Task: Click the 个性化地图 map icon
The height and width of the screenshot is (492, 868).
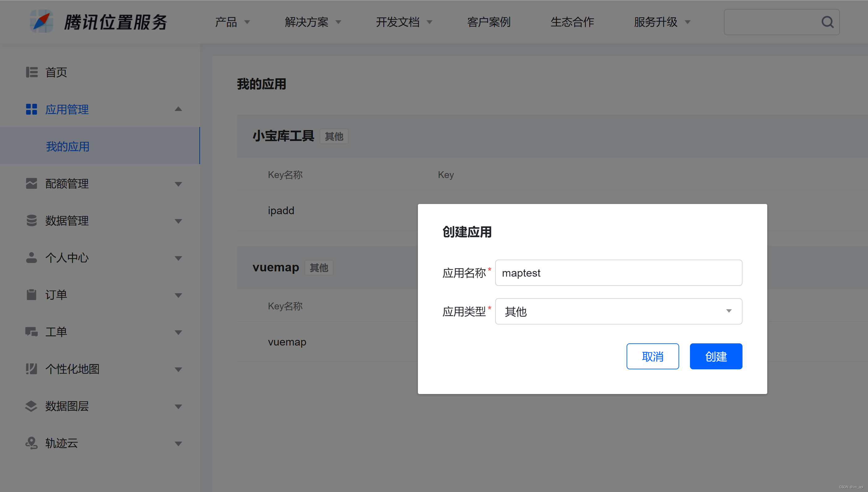Action: pyautogui.click(x=32, y=369)
